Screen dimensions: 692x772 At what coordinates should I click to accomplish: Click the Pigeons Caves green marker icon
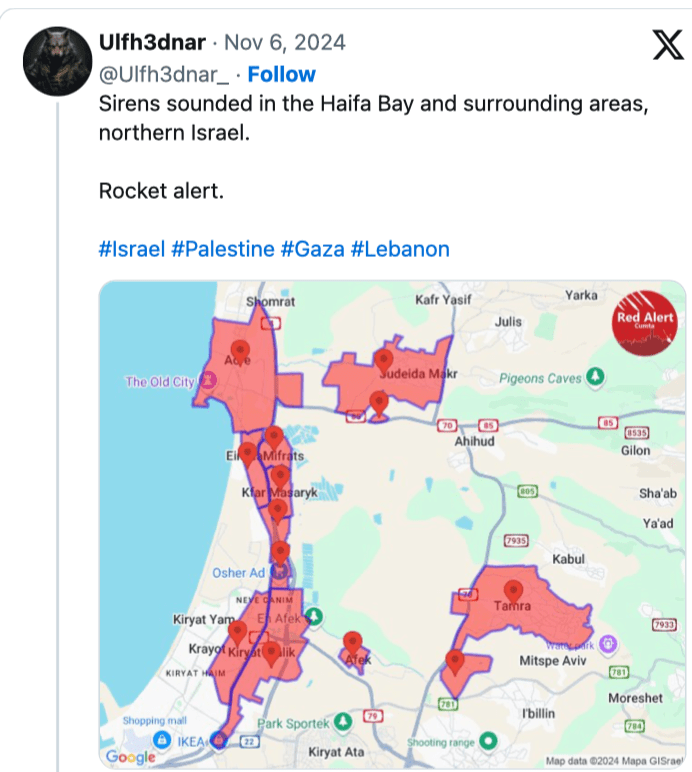pos(596,377)
